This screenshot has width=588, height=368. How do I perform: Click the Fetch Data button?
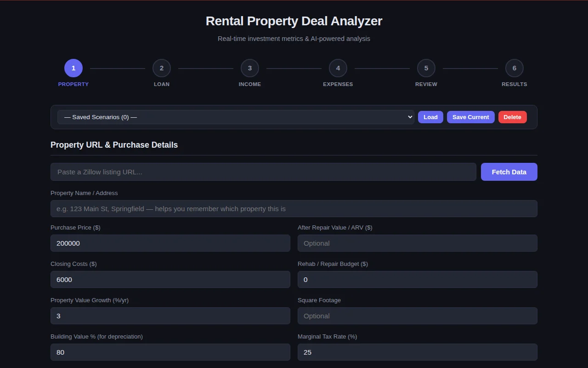point(509,172)
